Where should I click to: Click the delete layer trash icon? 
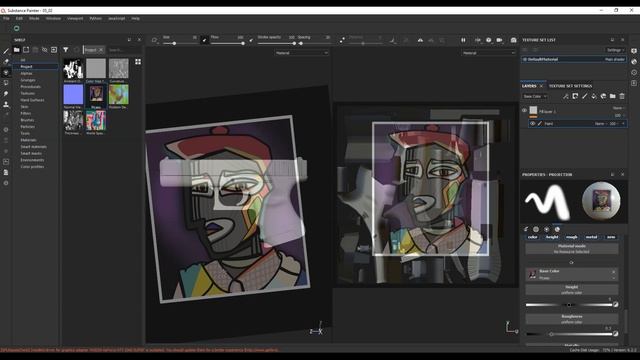point(622,96)
